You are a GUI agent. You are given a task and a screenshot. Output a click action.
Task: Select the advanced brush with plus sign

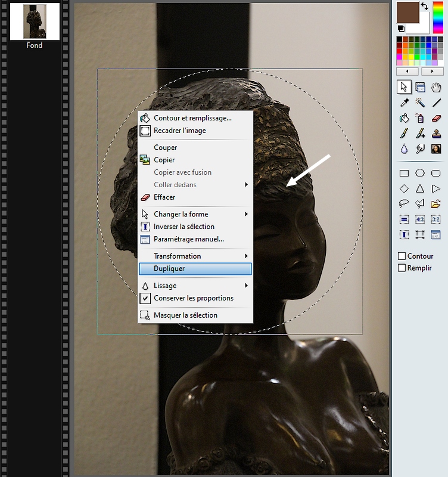coord(420,133)
